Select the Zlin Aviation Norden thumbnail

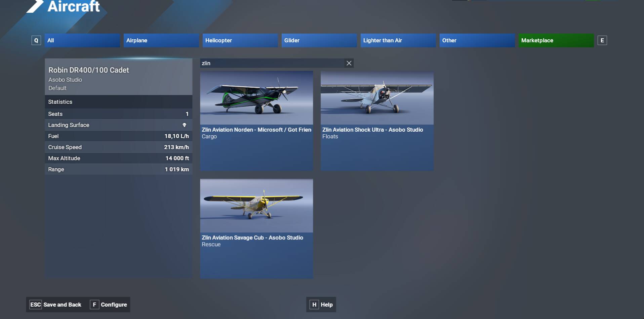click(x=256, y=98)
